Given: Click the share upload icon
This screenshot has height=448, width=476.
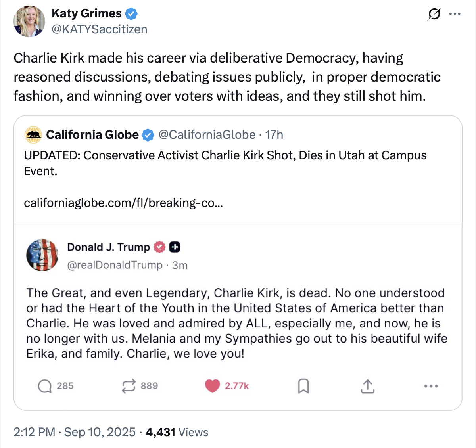Looking at the screenshot, I should 368,386.
